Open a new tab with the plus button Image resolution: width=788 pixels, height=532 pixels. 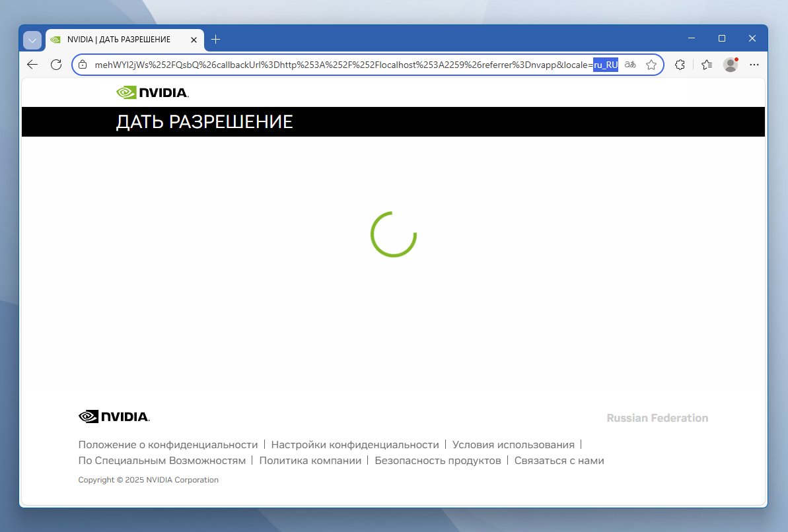(x=215, y=39)
